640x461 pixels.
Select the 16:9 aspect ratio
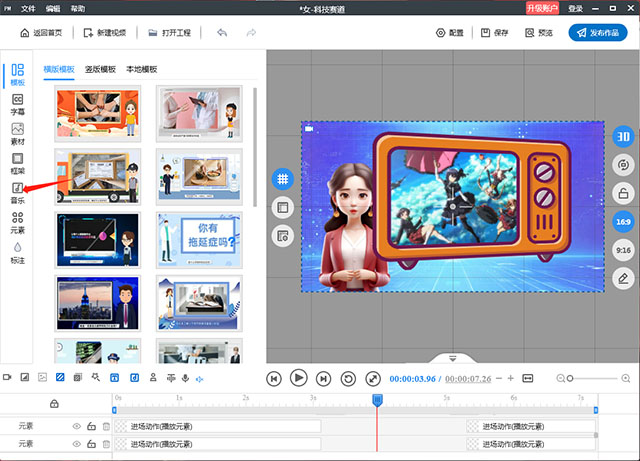pyautogui.click(x=621, y=221)
